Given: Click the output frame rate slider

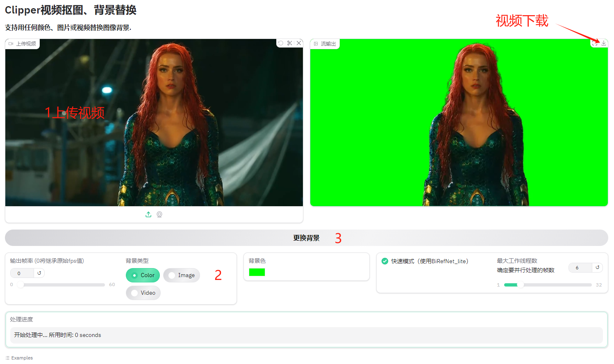Looking at the screenshot, I should coord(61,285).
